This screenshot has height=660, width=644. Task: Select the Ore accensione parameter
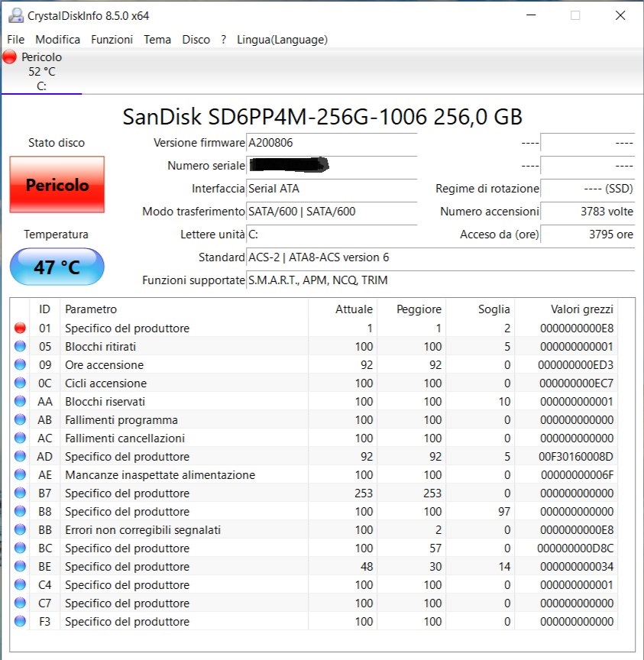coord(104,365)
